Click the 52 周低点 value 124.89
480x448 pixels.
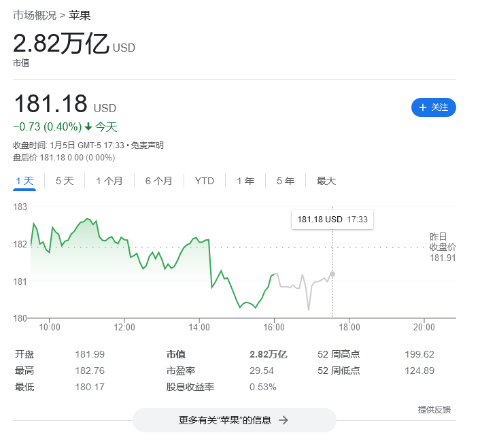coord(419,371)
